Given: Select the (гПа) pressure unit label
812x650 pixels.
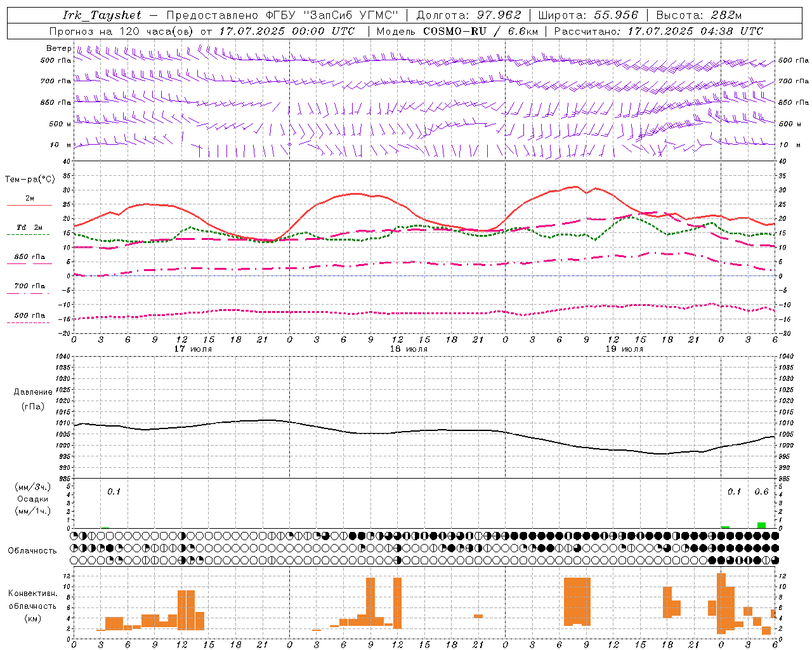Looking at the screenshot, I should (x=33, y=406).
